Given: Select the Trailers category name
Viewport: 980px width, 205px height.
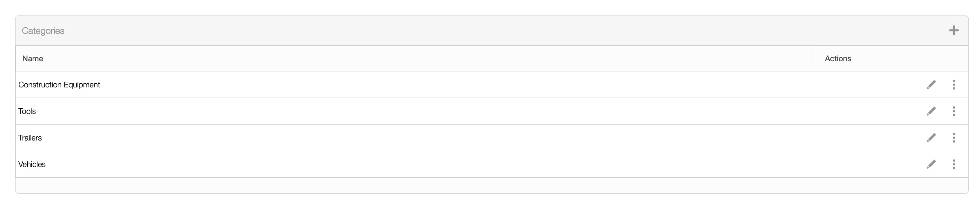Looking at the screenshot, I should pos(30,138).
